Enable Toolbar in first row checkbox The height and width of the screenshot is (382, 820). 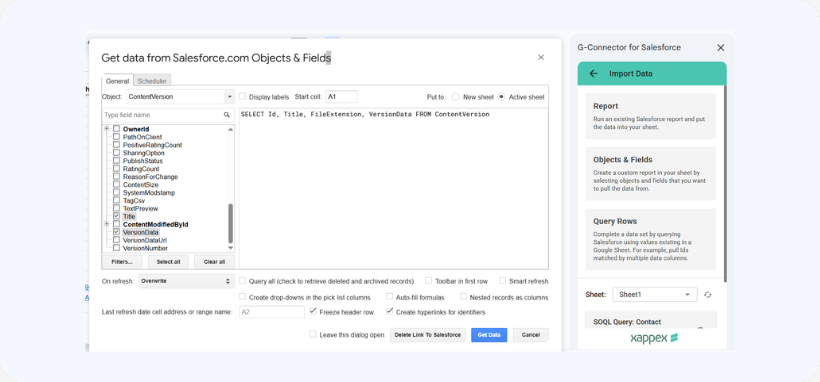(x=428, y=281)
